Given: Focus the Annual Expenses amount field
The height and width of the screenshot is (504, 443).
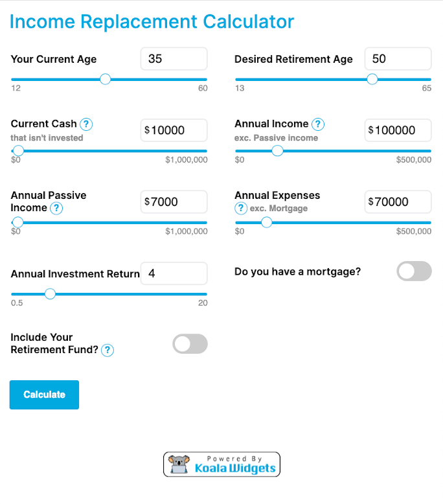Looking at the screenshot, I should [398, 201].
